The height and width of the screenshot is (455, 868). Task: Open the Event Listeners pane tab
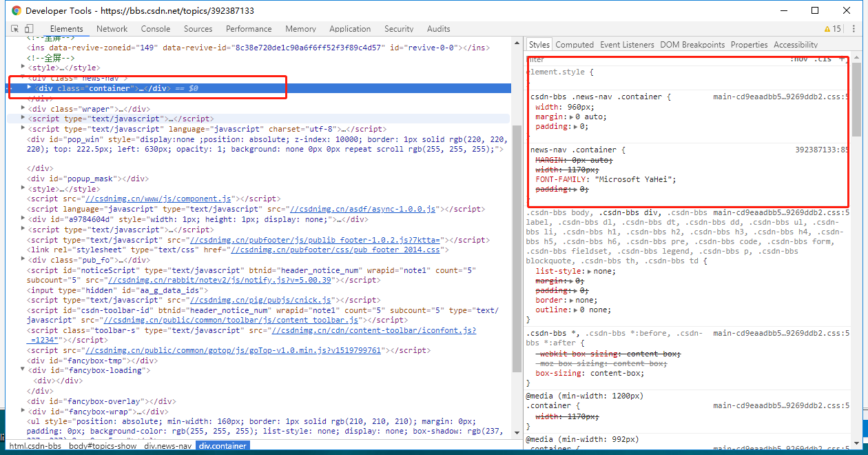click(x=627, y=45)
